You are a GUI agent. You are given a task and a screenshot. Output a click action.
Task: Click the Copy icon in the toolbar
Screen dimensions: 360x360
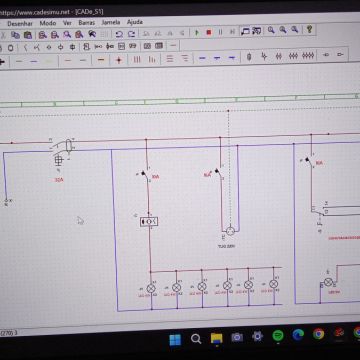[x=15, y=35]
